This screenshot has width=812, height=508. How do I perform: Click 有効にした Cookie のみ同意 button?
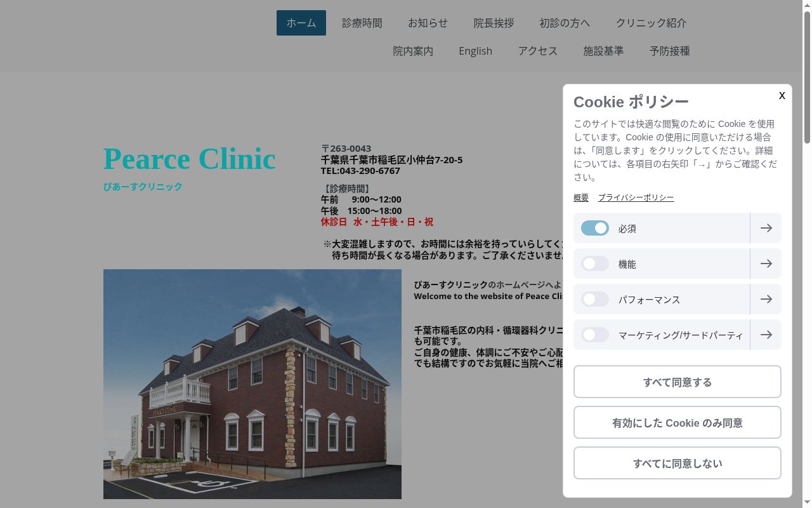click(x=678, y=422)
